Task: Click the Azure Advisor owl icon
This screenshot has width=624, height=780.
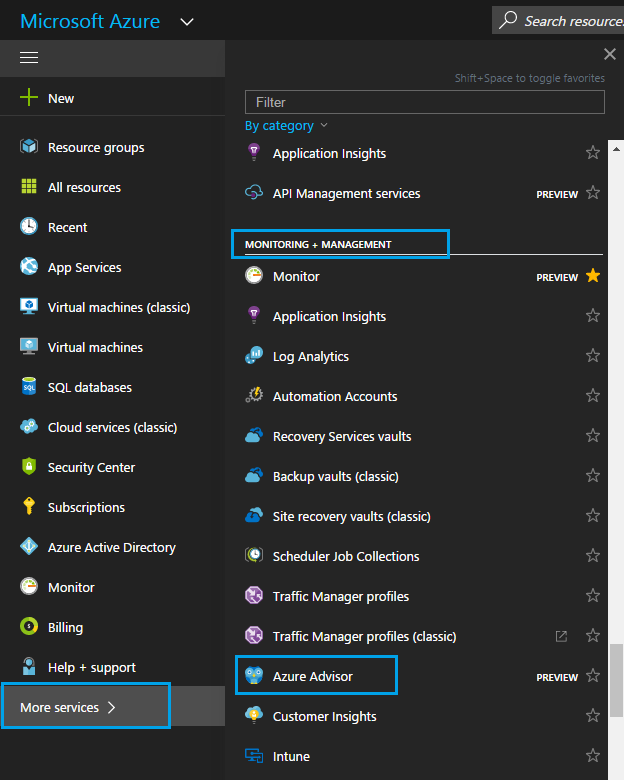Action: 254,677
